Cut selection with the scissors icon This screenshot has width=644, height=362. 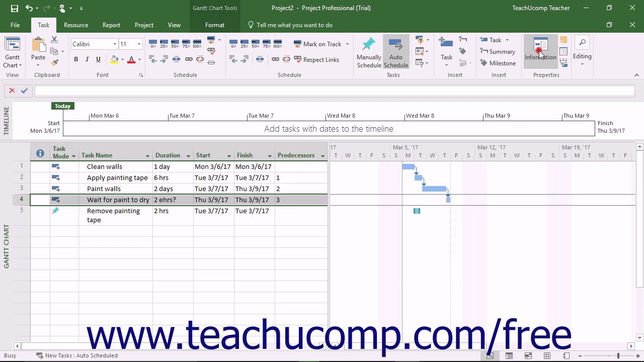click(54, 40)
